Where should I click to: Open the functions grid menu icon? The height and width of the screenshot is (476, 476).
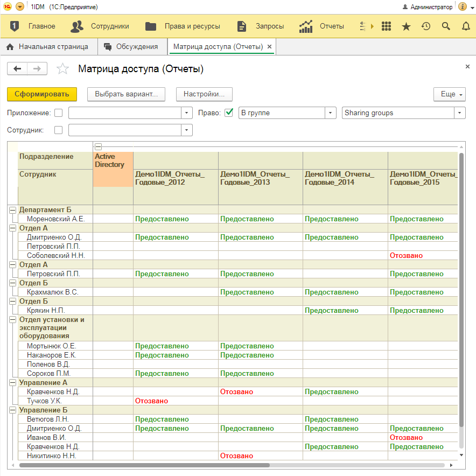386,26
